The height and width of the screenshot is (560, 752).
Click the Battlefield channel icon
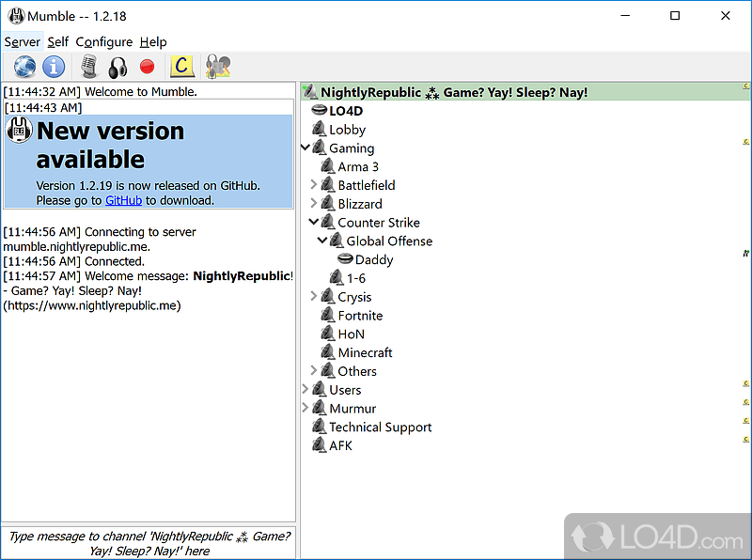328,184
